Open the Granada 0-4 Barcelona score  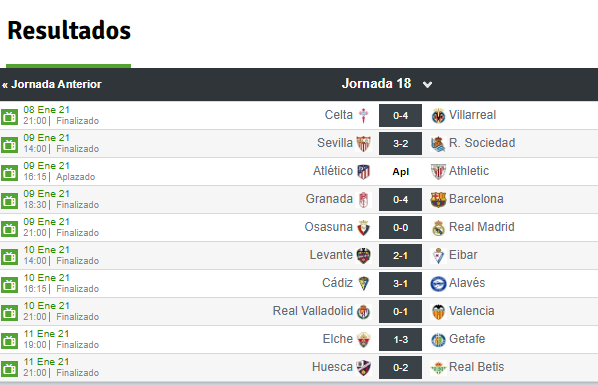point(400,199)
